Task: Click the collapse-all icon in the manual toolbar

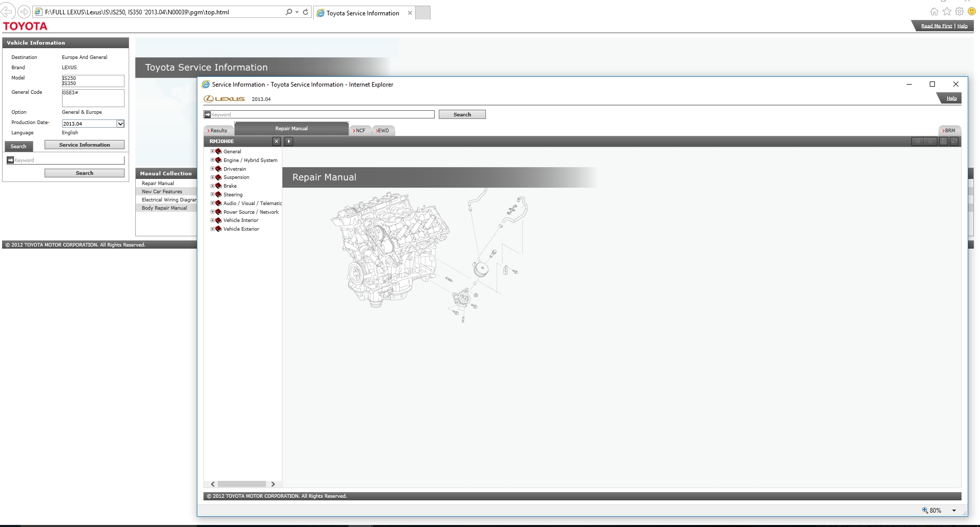Action: coord(930,141)
